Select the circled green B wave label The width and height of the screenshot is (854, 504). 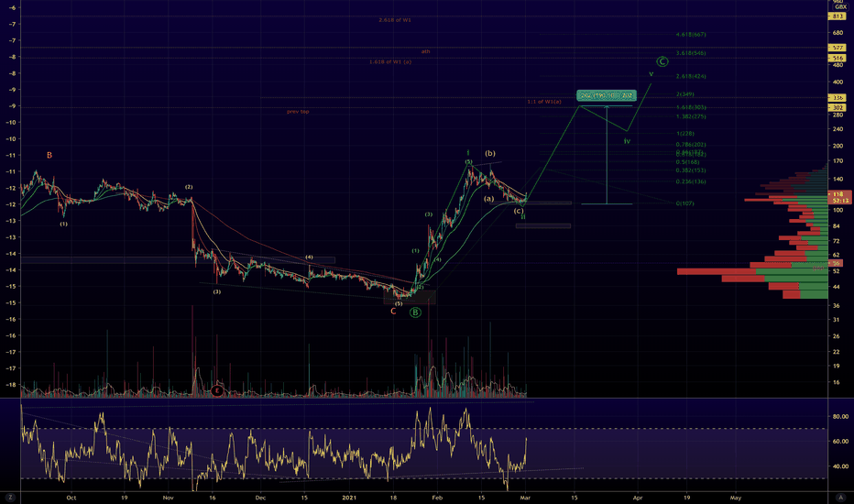coord(416,312)
